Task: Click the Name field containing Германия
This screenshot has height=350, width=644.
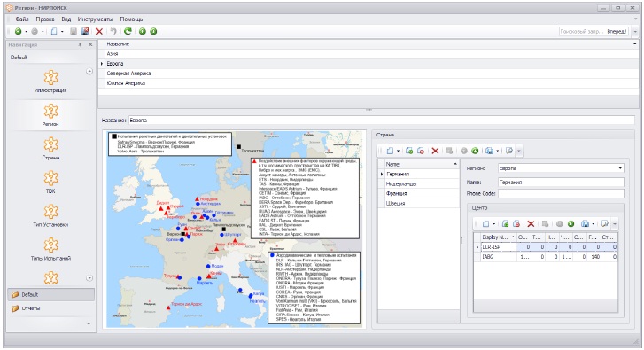Action: [561, 182]
